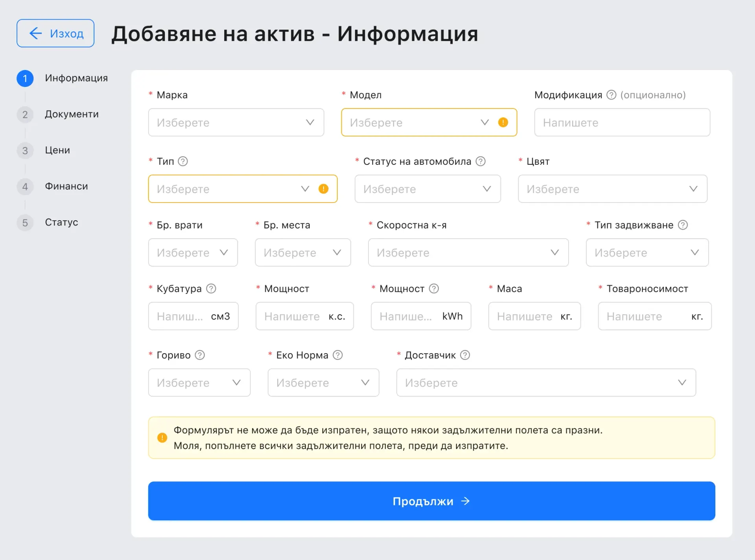
Task: Open the Бр. врати dropdown
Action: [x=193, y=252]
